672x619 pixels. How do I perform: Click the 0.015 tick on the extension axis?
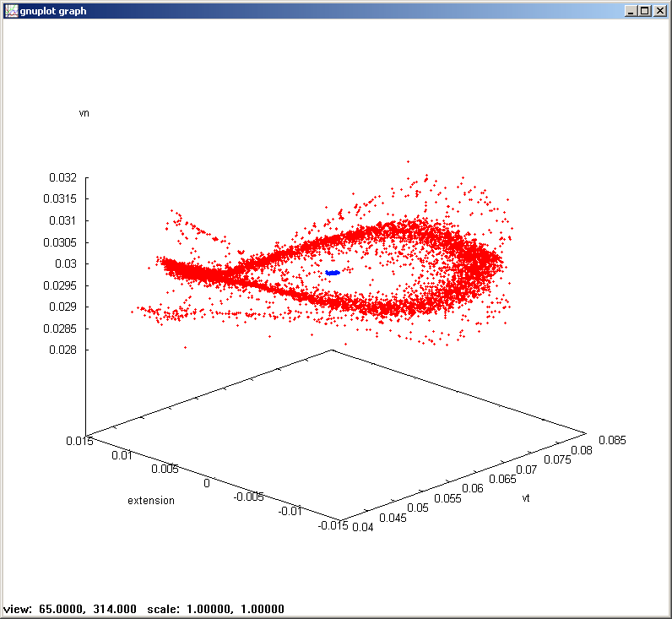tap(79, 441)
